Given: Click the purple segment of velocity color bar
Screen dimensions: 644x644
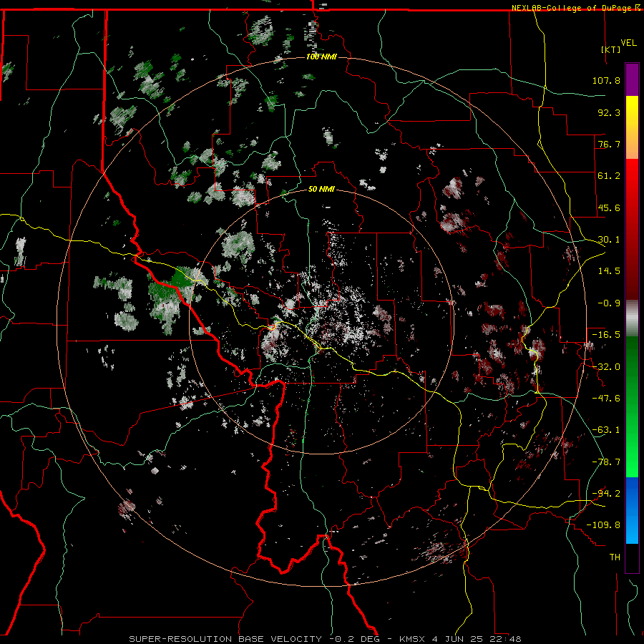Looking at the screenshot, I should pos(632,79).
